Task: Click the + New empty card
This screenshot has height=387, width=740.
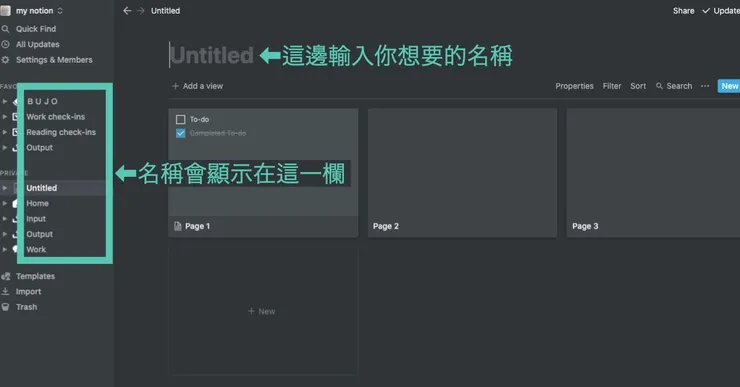Action: [263, 311]
